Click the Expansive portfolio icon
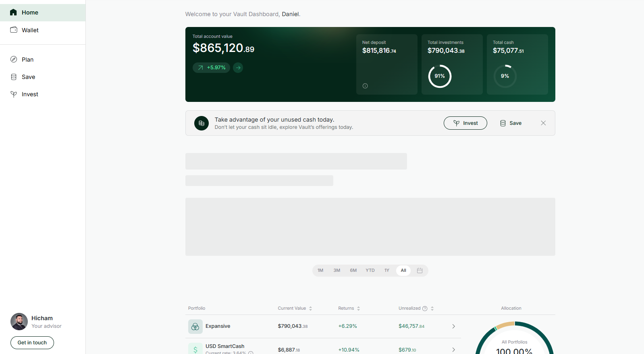 195,327
